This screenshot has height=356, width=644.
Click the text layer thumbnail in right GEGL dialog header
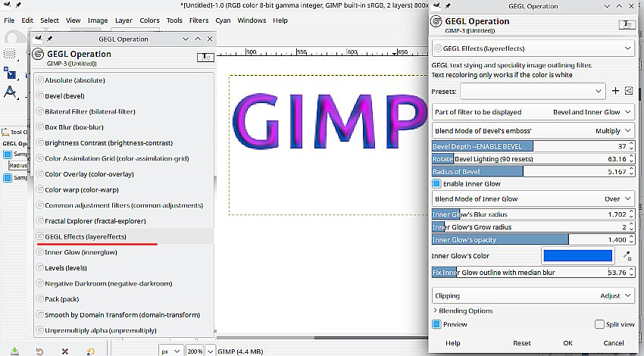[x=627, y=24]
